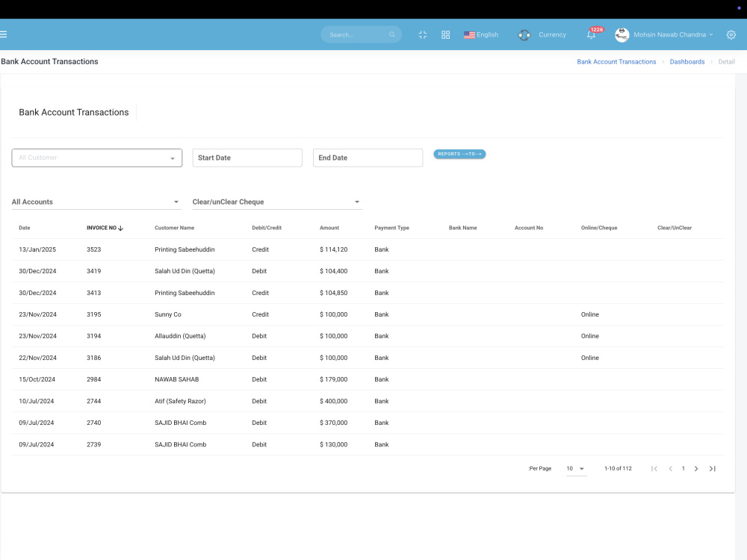This screenshot has height=560, width=747.
Task: Click invoice number 3523
Action: coord(94,249)
